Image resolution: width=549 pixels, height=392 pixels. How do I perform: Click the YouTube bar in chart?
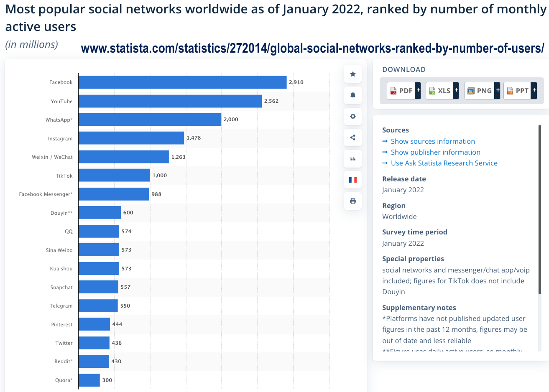[x=170, y=101]
